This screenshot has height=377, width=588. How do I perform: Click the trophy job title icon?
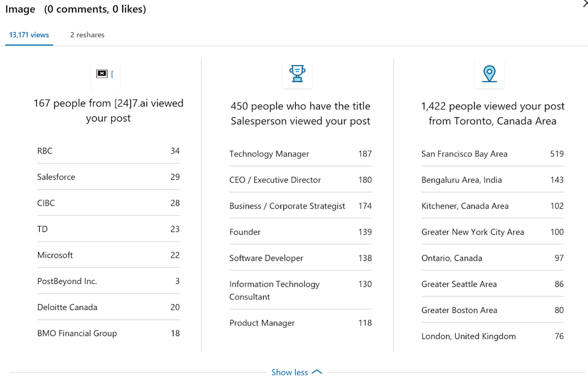point(297,74)
